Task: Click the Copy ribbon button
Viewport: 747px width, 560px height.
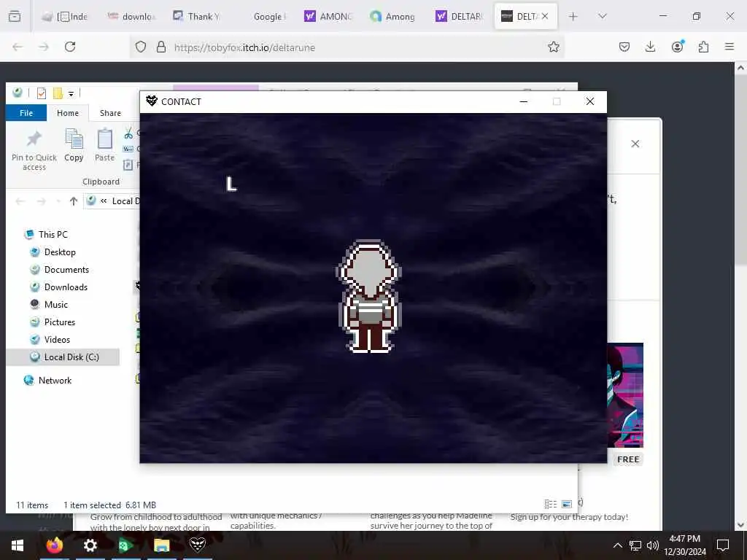Action: pyautogui.click(x=74, y=146)
